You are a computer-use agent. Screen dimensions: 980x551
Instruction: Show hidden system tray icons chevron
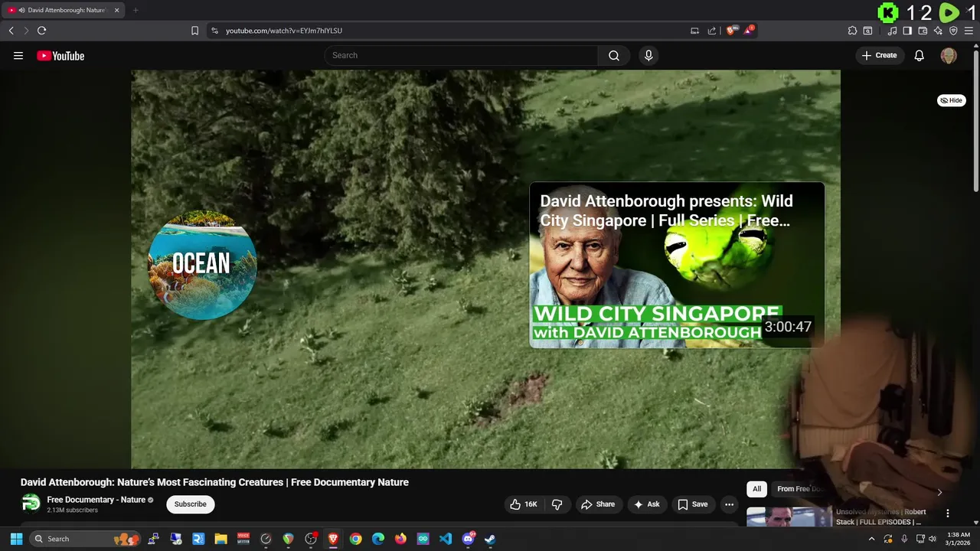click(x=871, y=539)
